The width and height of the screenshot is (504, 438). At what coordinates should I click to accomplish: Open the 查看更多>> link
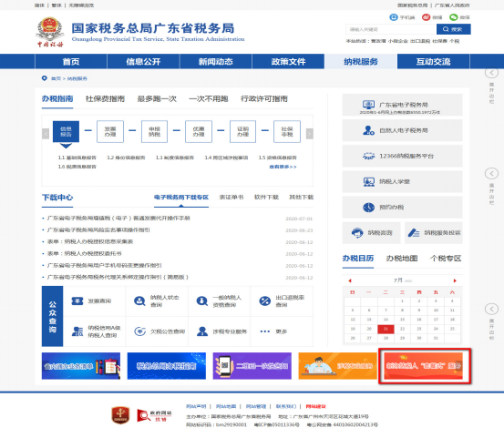coord(283,167)
